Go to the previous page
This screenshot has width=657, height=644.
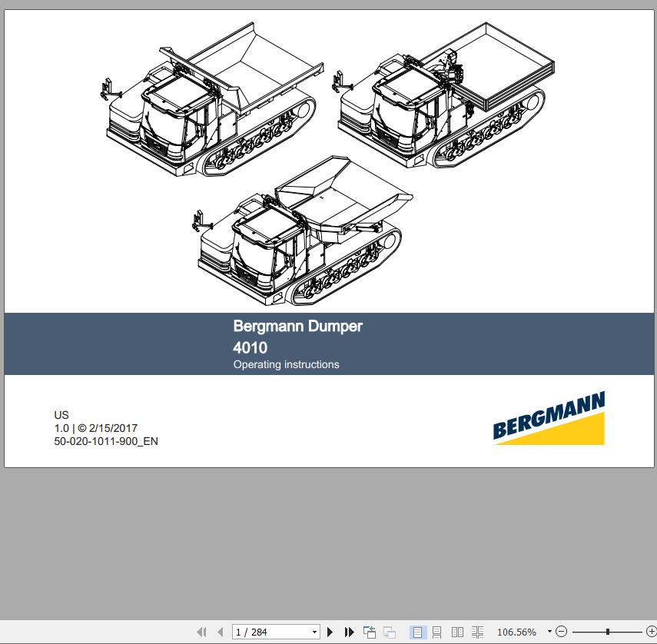coord(221,632)
